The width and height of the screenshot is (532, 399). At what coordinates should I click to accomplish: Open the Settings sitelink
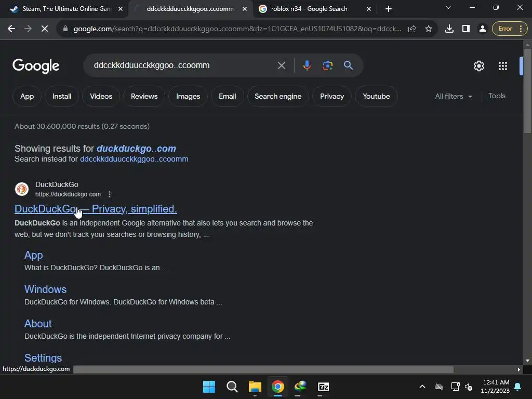click(x=43, y=358)
